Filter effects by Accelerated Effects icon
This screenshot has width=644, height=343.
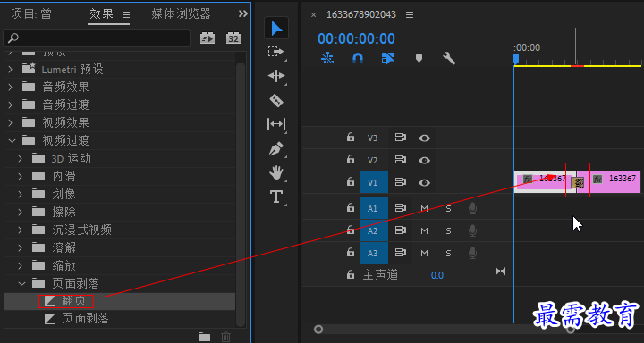point(208,38)
